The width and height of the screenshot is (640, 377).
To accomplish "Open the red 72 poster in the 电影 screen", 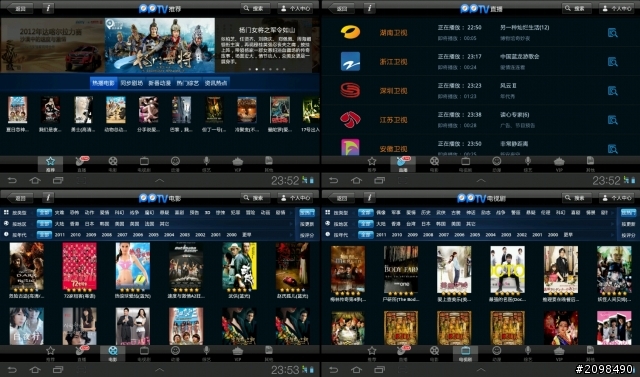I will click(x=80, y=266).
